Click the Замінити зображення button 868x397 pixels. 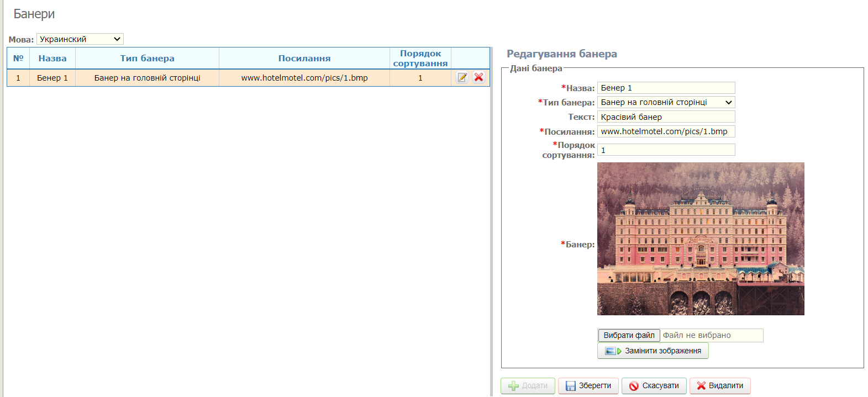pyautogui.click(x=653, y=351)
